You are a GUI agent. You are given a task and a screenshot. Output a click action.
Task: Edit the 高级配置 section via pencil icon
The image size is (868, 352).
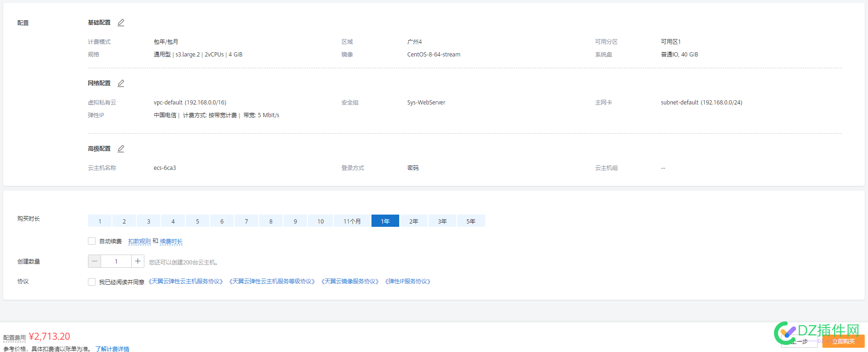tap(121, 149)
